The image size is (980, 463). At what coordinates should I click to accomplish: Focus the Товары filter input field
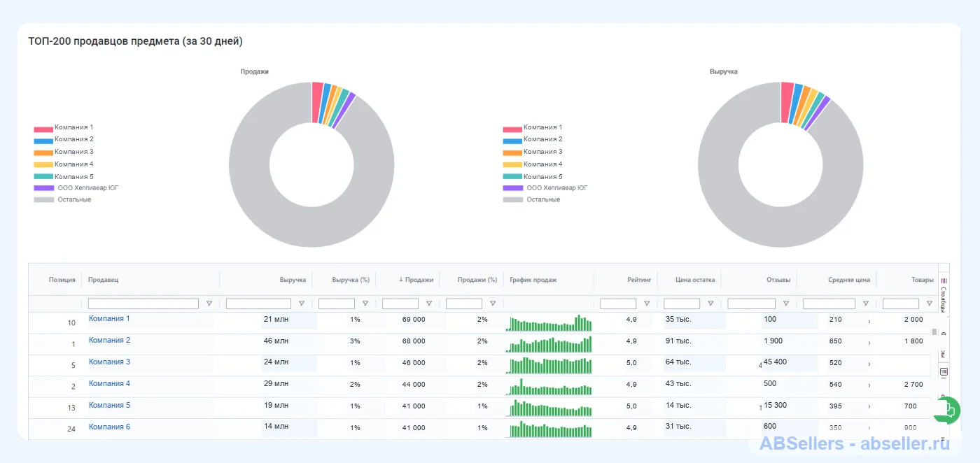coord(901,304)
